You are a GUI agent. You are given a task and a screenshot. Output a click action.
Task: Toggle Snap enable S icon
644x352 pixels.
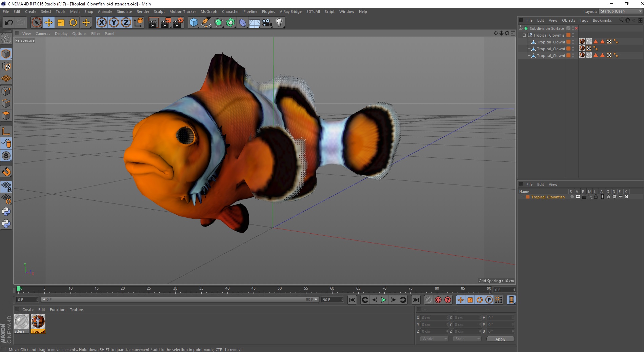[6, 156]
